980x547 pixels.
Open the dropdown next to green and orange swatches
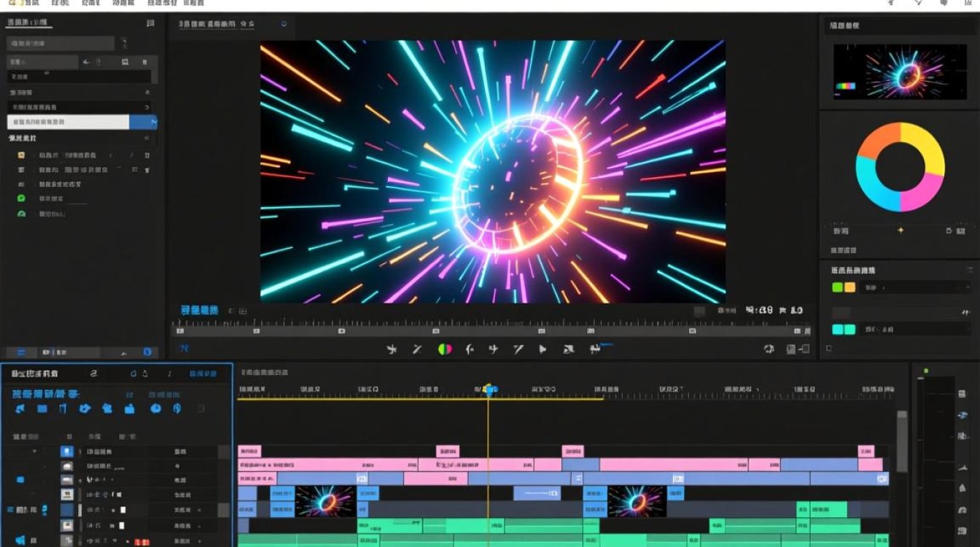[x=914, y=287]
